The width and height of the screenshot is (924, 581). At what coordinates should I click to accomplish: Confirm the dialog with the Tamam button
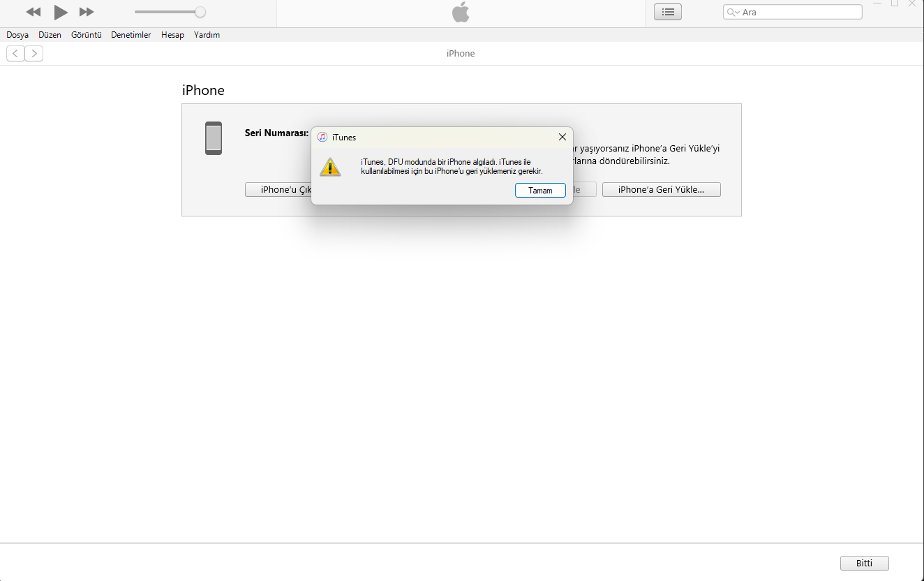(x=540, y=190)
